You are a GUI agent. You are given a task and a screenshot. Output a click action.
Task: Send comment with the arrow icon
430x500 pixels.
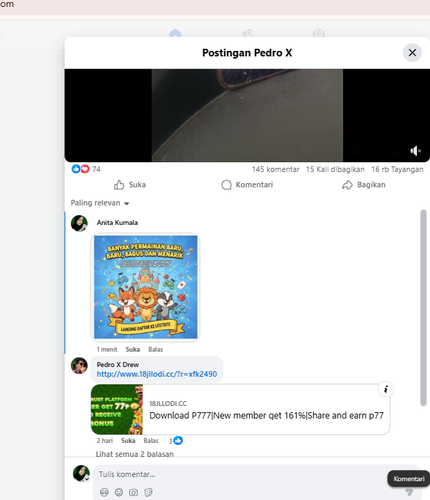point(409,492)
